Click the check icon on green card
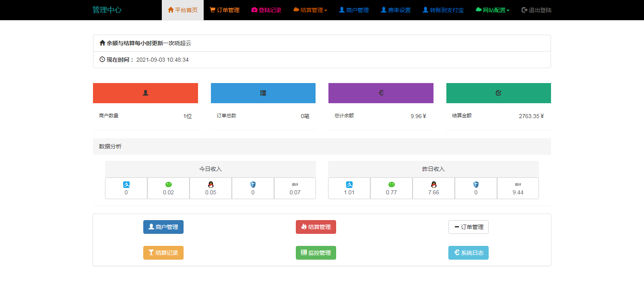This screenshot has height=308, width=644. coord(499,93)
